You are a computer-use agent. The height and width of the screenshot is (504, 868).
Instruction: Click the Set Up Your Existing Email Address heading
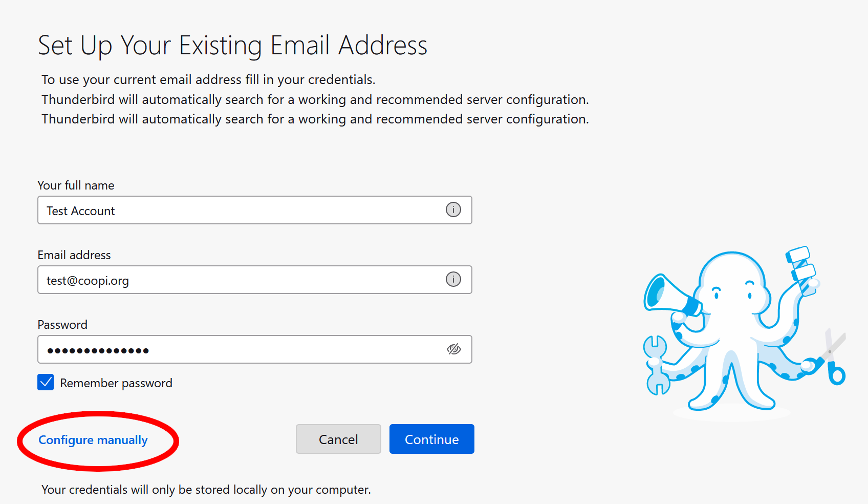coord(232,45)
